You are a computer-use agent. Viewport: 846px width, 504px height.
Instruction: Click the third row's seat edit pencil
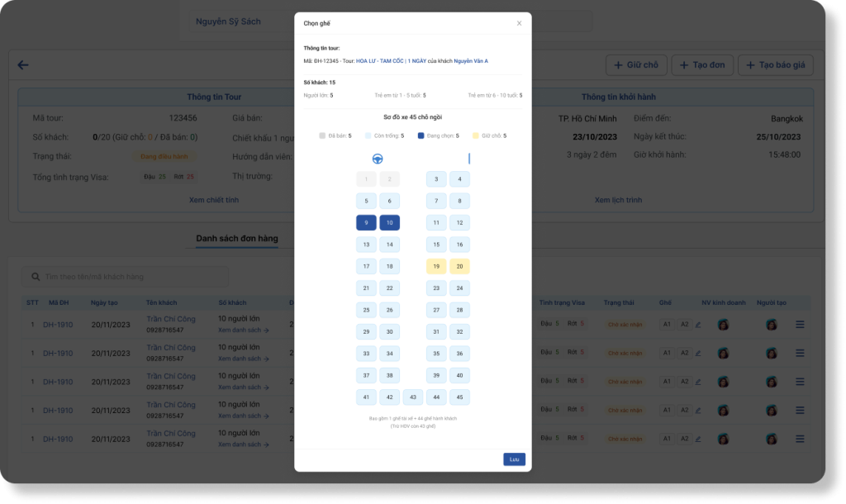pos(698,382)
